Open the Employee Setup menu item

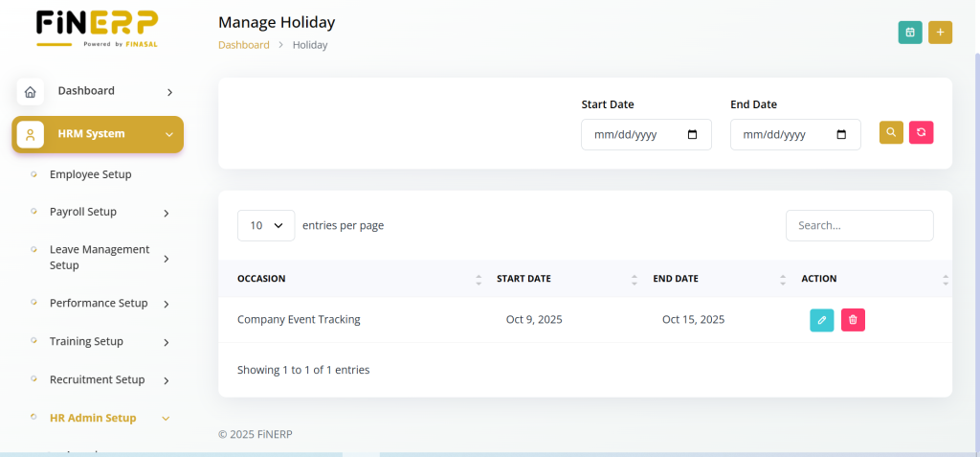pyautogui.click(x=90, y=174)
